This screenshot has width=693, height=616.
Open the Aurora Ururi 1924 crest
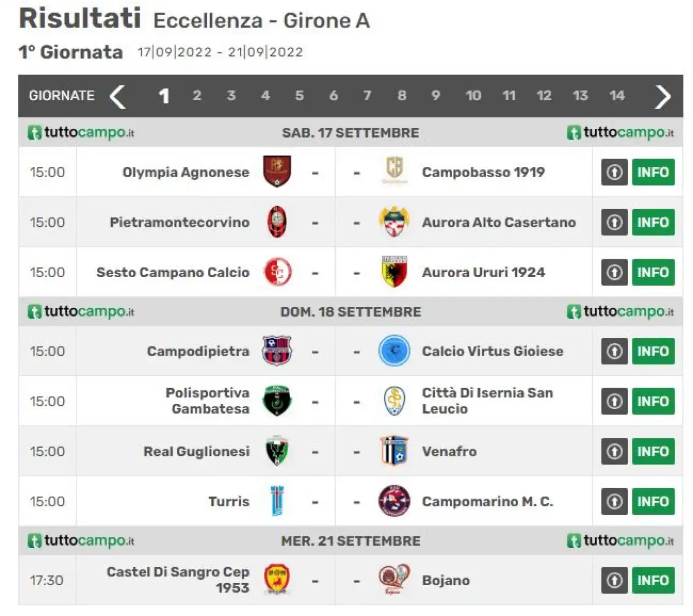[x=394, y=272]
